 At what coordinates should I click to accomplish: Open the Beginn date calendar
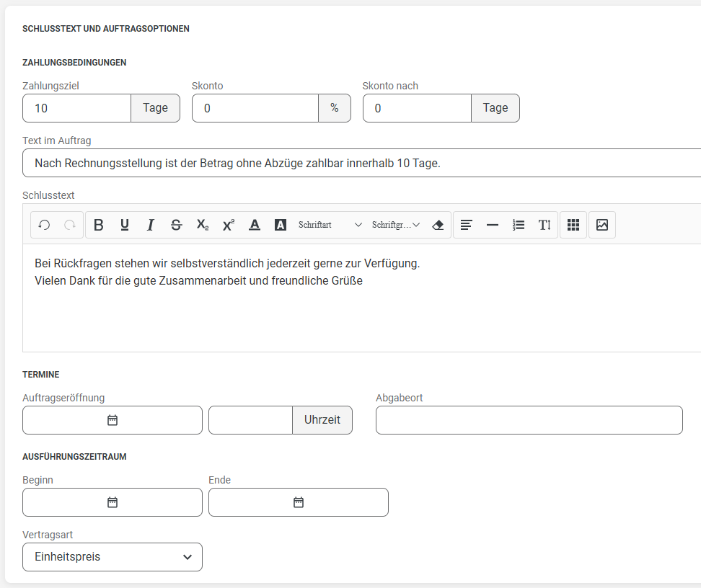113,502
